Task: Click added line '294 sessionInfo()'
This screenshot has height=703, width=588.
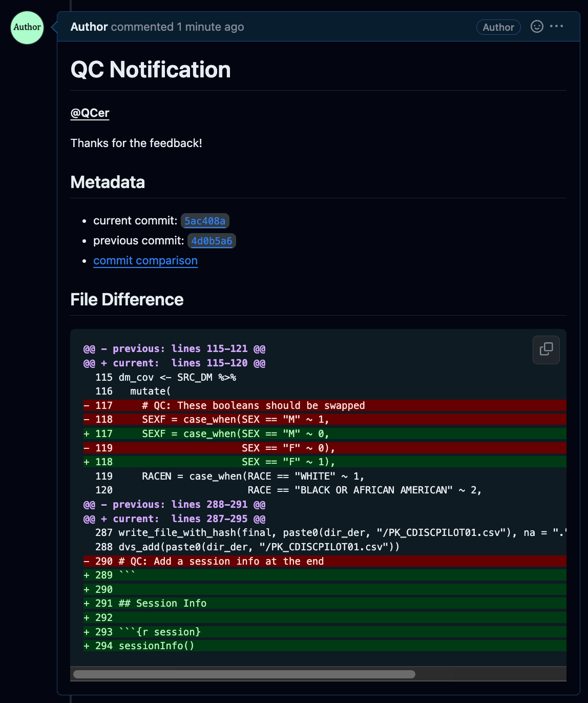Action: click(x=325, y=646)
